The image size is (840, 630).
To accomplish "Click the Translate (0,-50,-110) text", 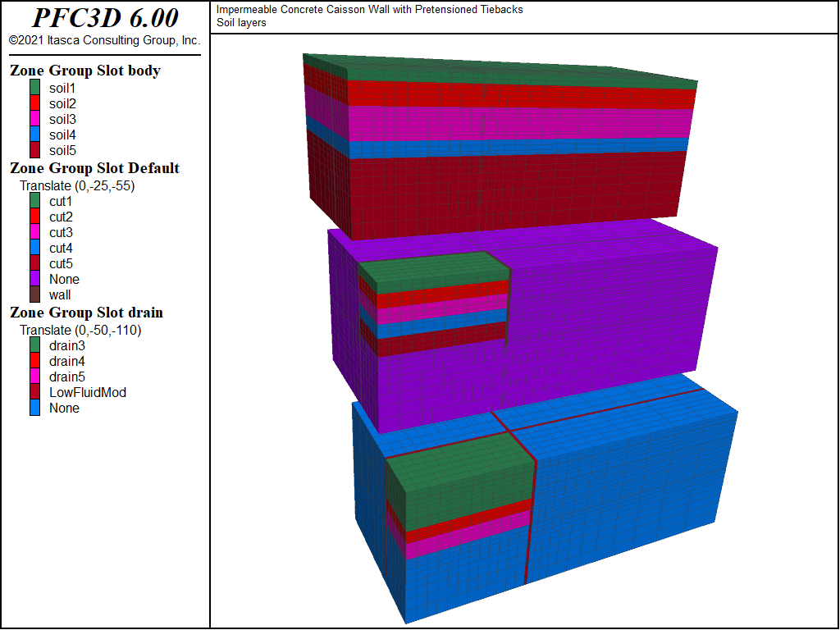I will point(80,330).
